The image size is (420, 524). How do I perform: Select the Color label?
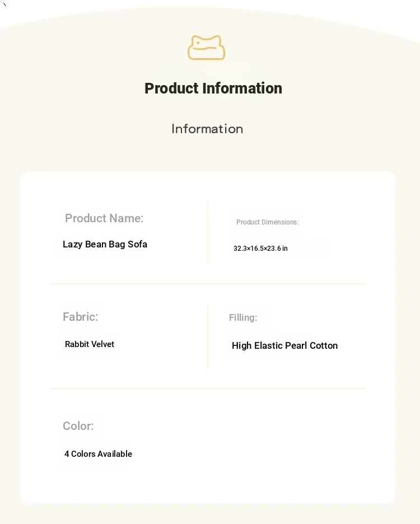(x=78, y=426)
